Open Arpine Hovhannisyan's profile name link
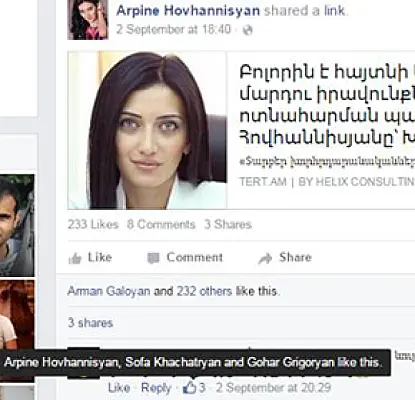 click(x=188, y=11)
